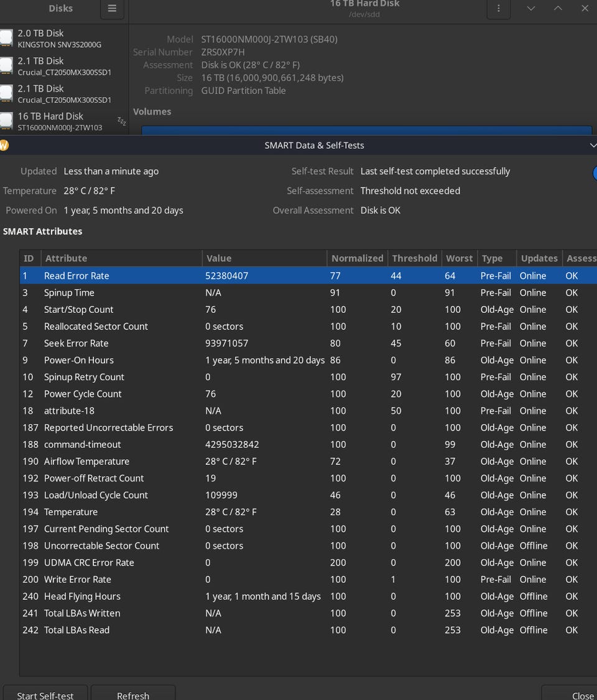Sort by Value column header

(x=264, y=258)
